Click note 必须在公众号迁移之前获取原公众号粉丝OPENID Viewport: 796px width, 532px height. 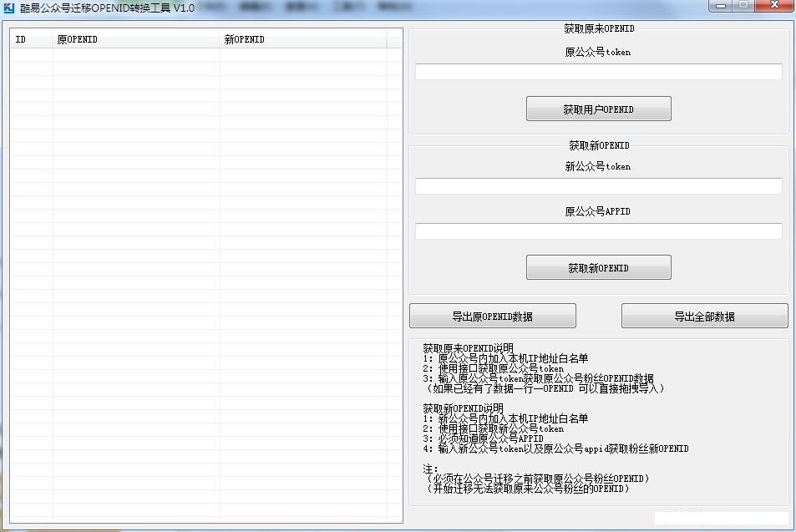pyautogui.click(x=536, y=479)
